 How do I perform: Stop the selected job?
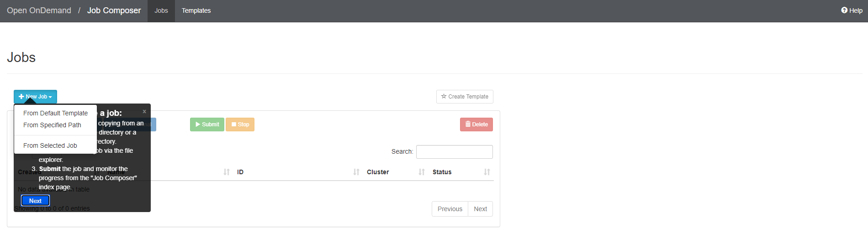point(240,124)
